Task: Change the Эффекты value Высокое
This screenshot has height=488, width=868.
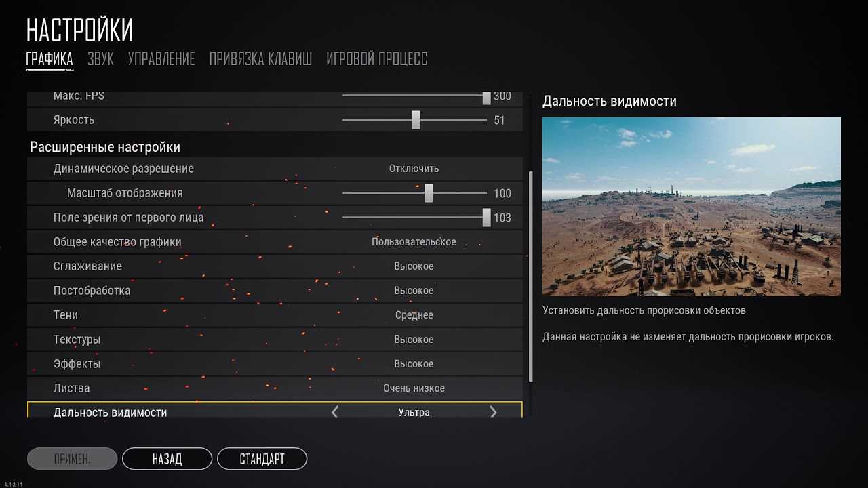Action: pos(414,364)
